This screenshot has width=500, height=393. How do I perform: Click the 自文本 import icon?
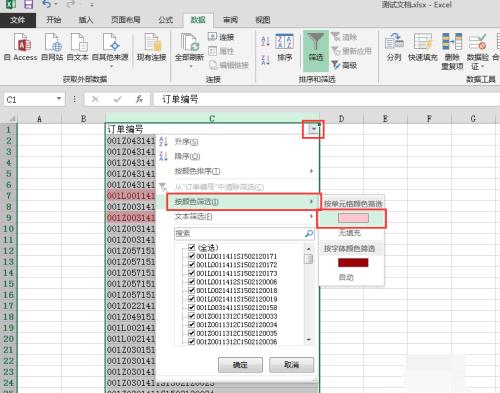tap(78, 43)
